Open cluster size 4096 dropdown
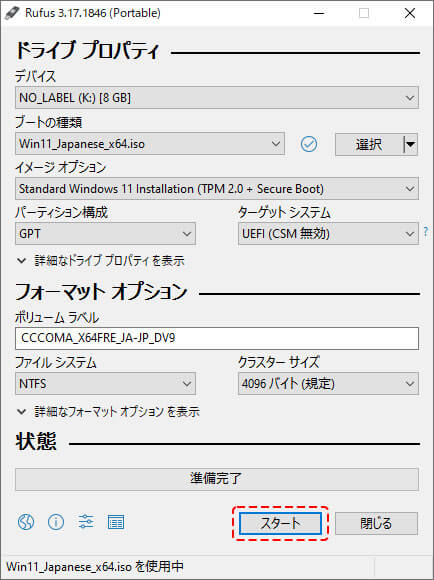434x580 pixels. (328, 384)
